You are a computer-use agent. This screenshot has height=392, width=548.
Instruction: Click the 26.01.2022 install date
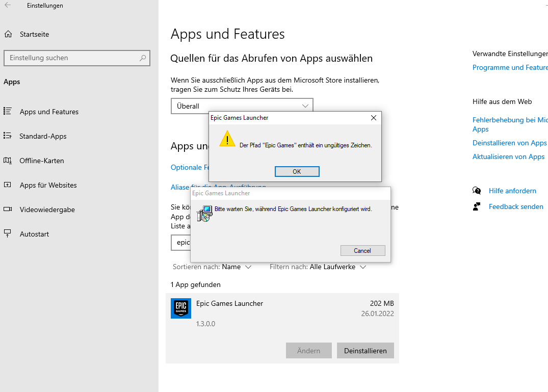tap(377, 313)
